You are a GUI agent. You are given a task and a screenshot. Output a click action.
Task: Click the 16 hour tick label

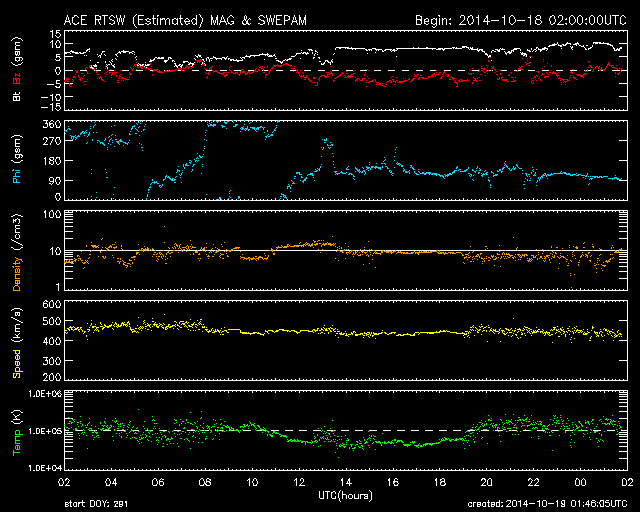[393, 483]
